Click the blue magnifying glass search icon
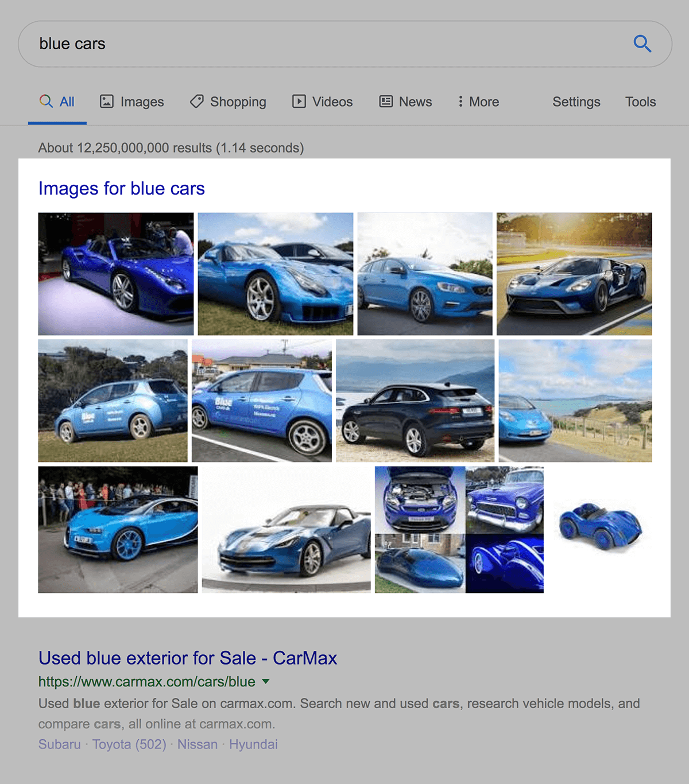The image size is (689, 784). pyautogui.click(x=642, y=44)
